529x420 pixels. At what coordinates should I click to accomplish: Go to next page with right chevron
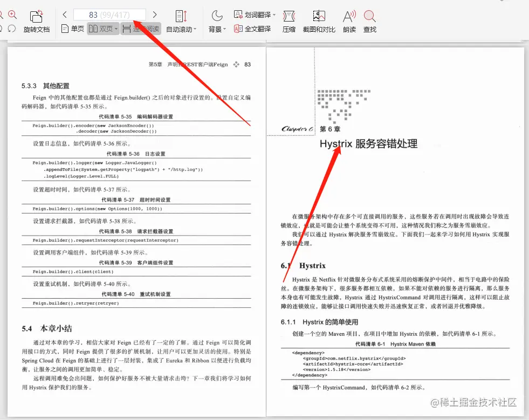[155, 15]
